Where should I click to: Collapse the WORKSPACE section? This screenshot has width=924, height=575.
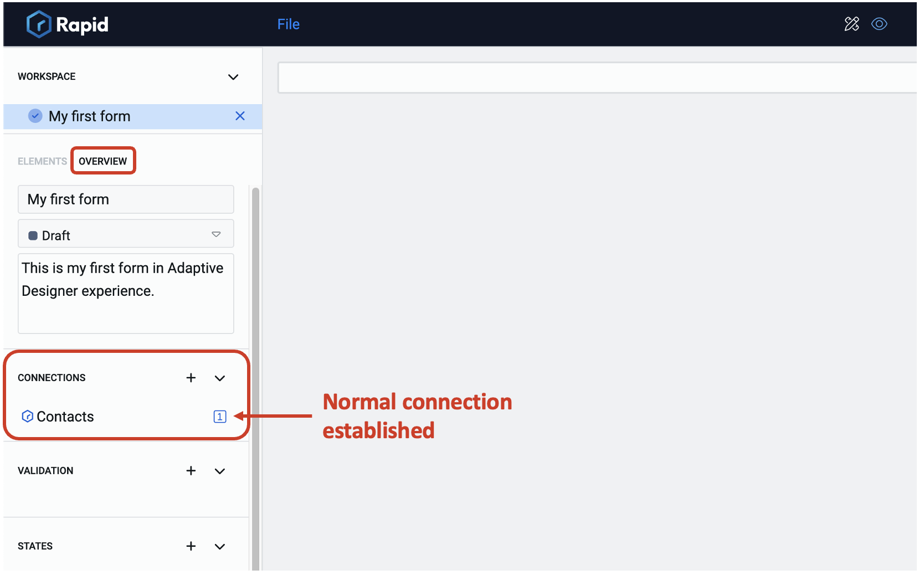click(x=233, y=77)
